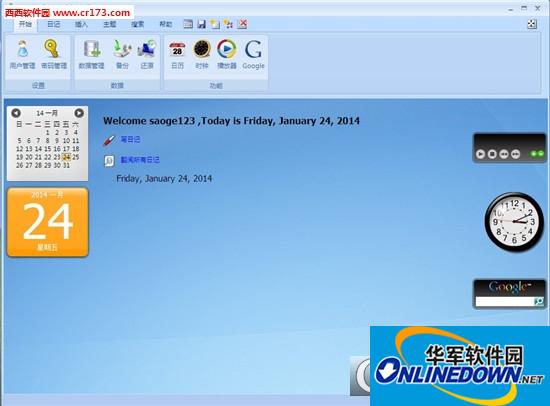Stop playback in the media player widget

[x=492, y=154]
